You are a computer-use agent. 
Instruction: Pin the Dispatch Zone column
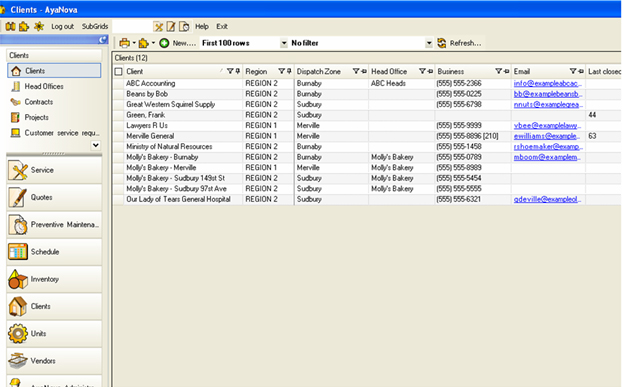click(364, 71)
